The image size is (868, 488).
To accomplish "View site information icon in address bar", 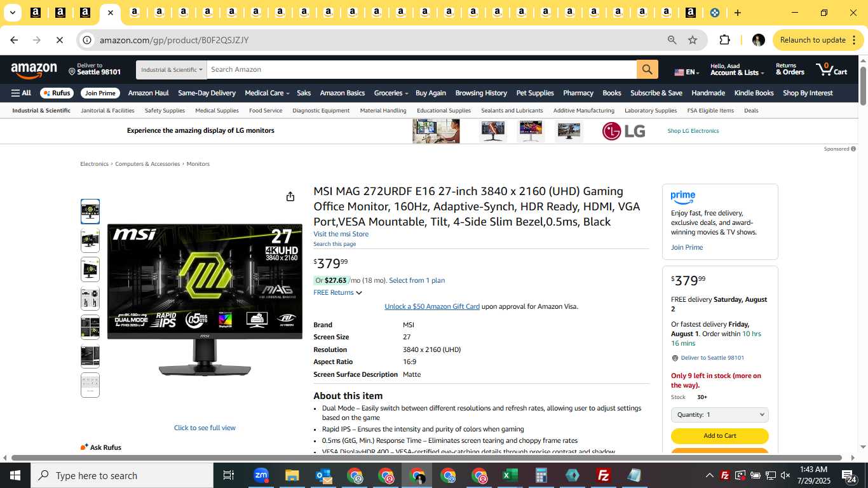I will pyautogui.click(x=87, y=40).
